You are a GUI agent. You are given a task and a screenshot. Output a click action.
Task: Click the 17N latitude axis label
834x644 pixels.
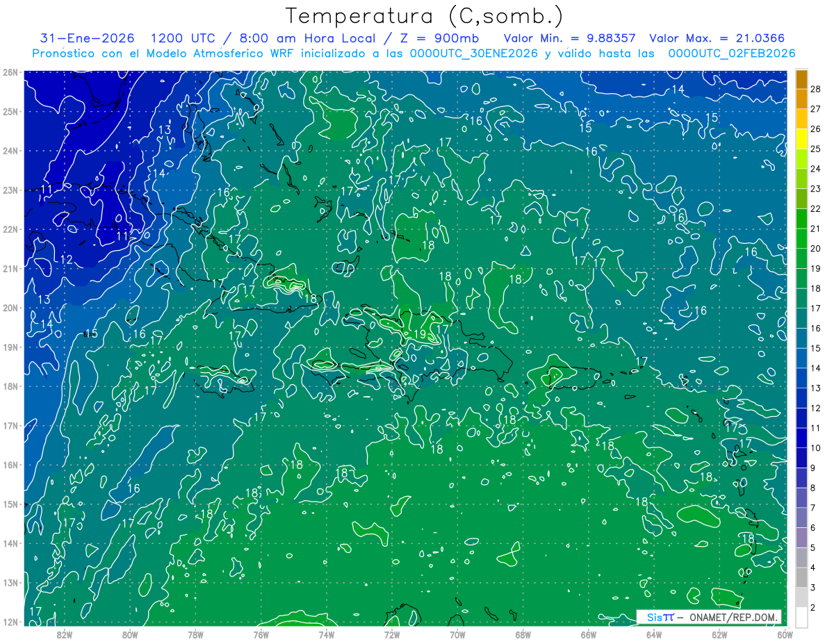point(10,425)
